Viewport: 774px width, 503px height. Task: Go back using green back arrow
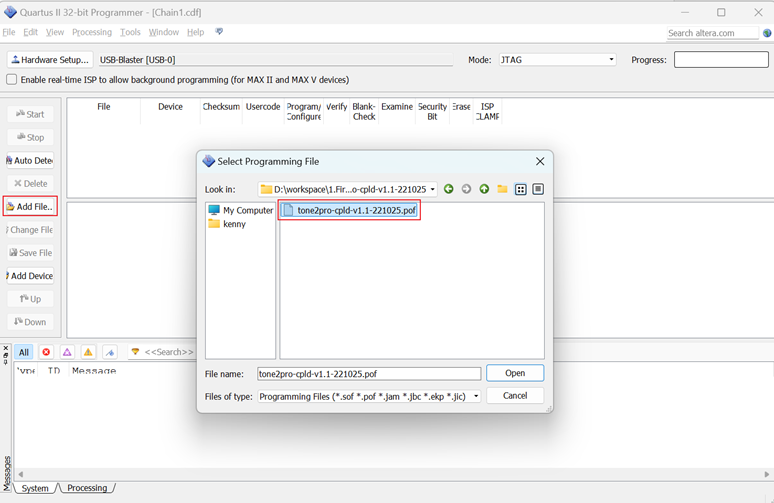pos(448,189)
